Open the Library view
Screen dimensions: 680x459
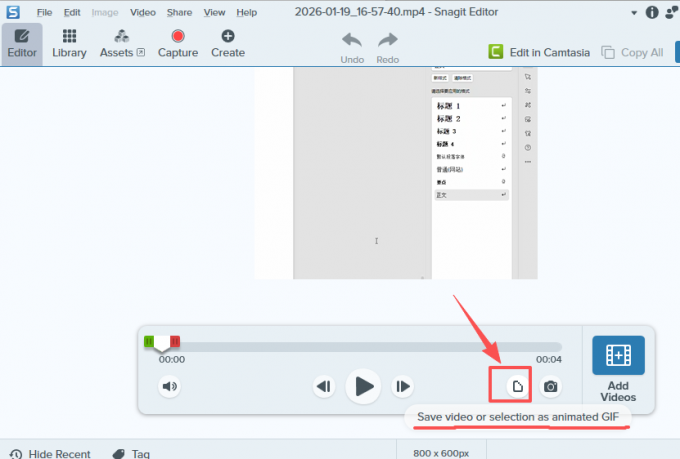pyautogui.click(x=69, y=44)
